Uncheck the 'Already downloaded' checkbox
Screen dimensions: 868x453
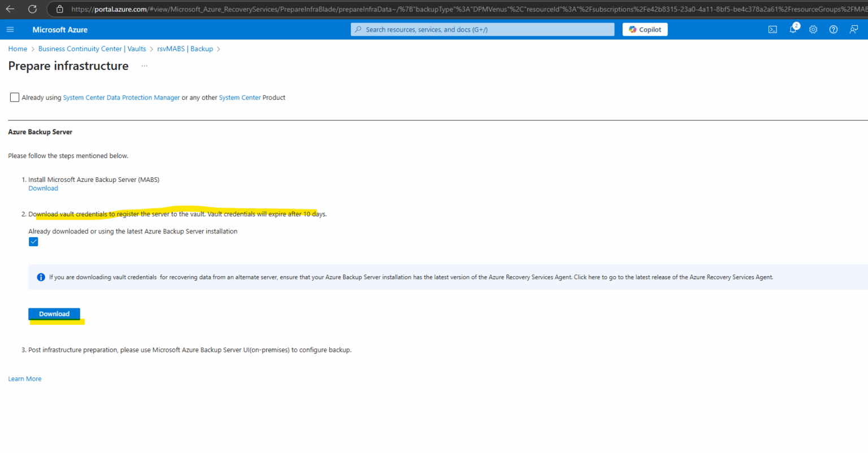[x=33, y=242]
